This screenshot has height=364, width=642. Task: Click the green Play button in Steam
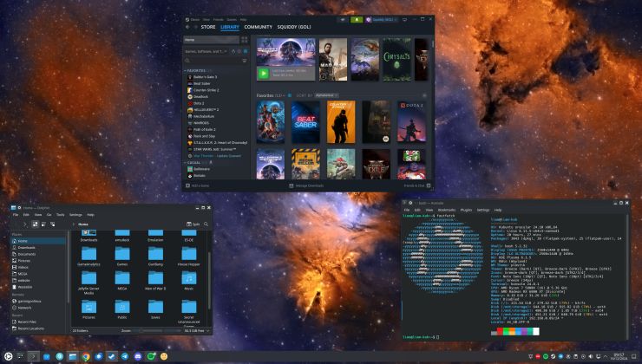[263, 73]
